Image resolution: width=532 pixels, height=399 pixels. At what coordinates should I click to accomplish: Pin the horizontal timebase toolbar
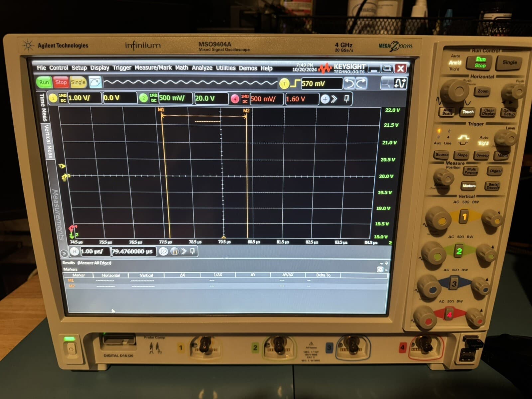click(x=193, y=251)
